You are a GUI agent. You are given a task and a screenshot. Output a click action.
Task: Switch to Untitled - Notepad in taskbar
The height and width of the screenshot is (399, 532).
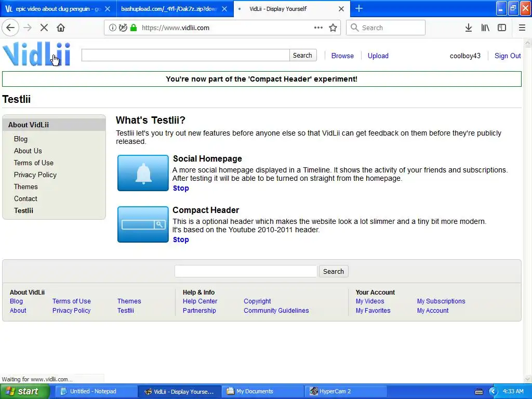click(x=97, y=391)
